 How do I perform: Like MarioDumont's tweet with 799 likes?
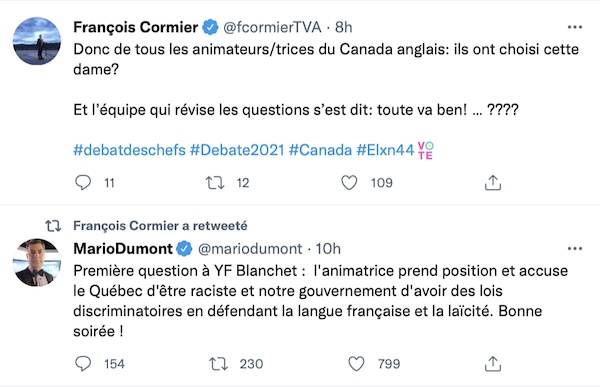[x=356, y=364]
